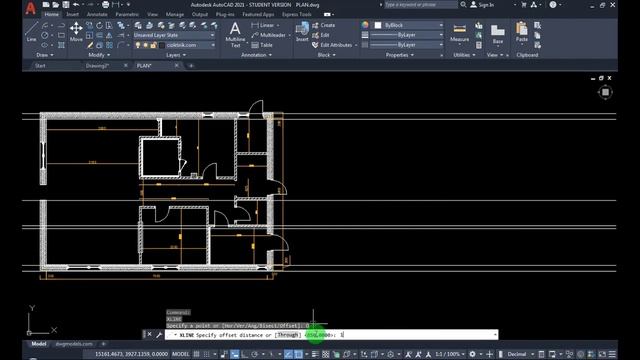This screenshot has width=640, height=360.
Task: Click the Model layout tab
Action: (39, 344)
